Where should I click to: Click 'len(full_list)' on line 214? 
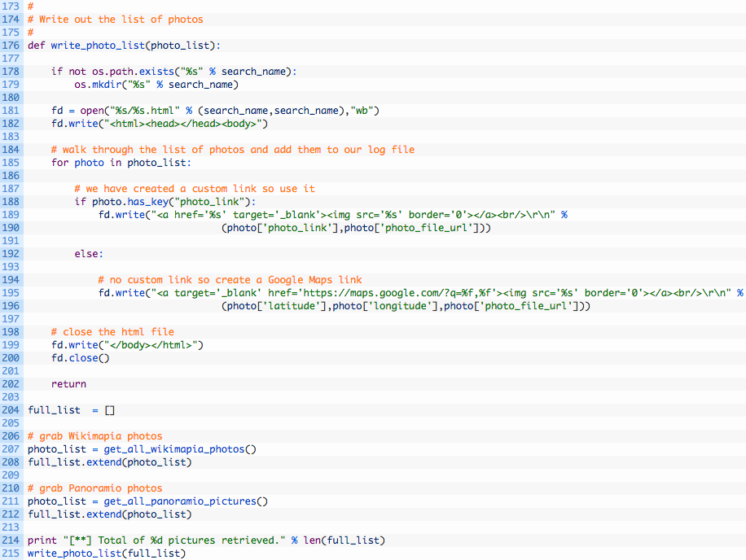344,540
